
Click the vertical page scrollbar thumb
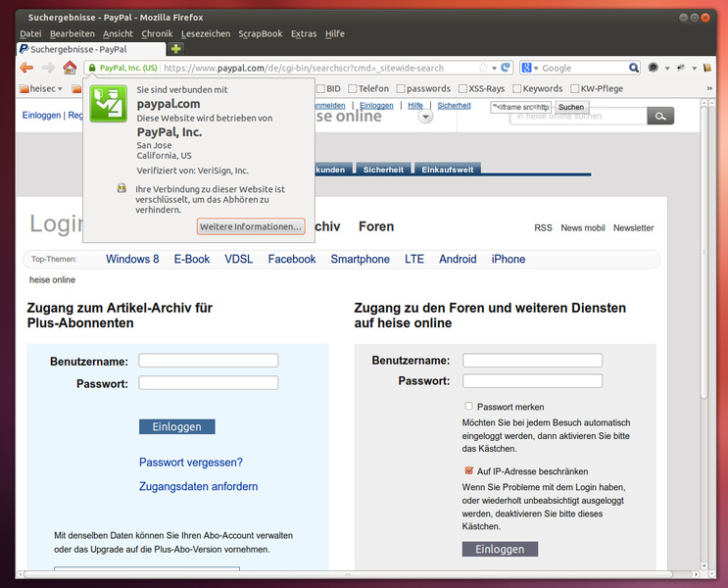point(704,251)
